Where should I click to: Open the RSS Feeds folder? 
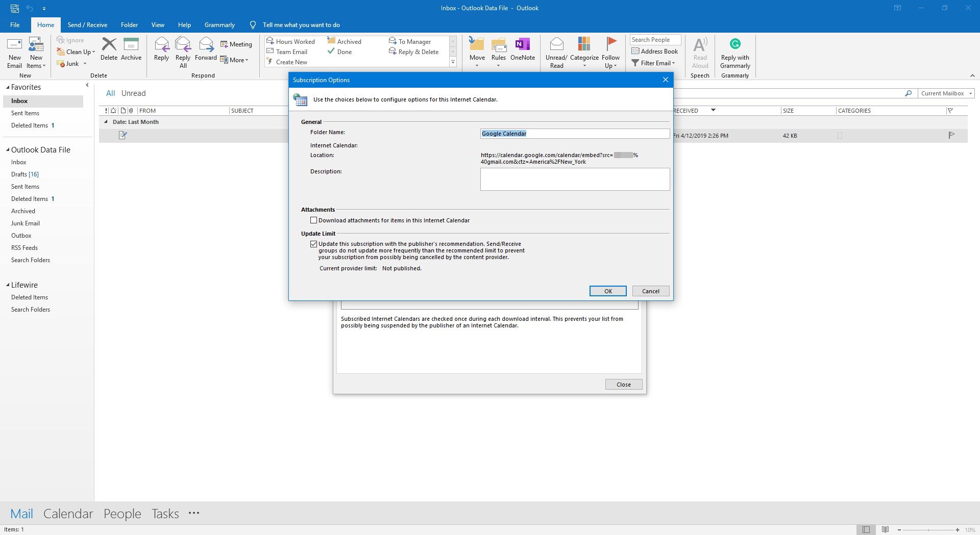tap(24, 248)
